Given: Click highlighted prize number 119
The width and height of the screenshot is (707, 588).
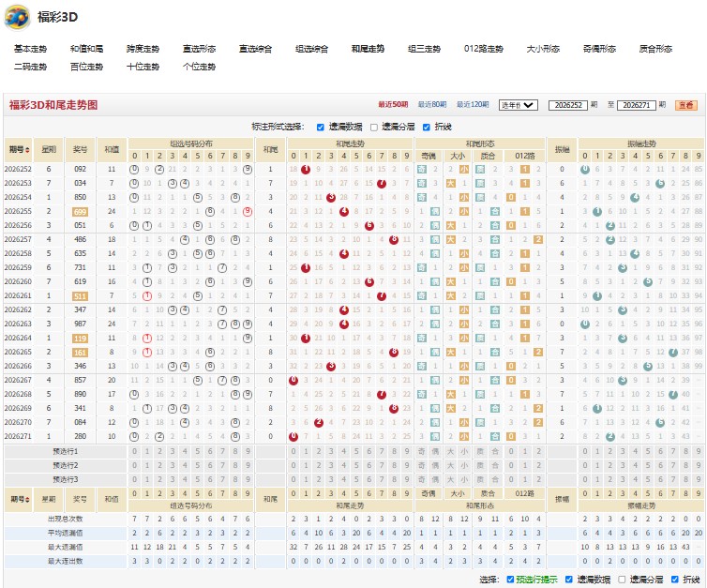Looking at the screenshot, I should tap(81, 339).
